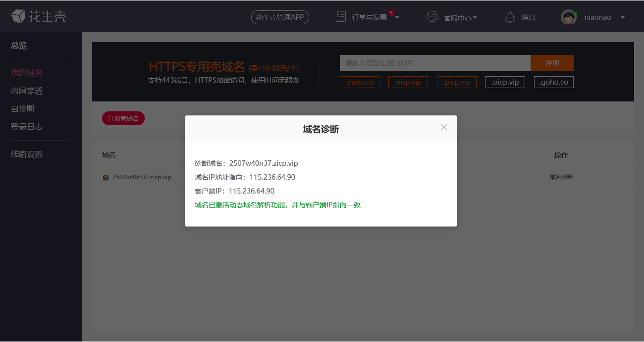Close the 域名诊断 dialog

[443, 127]
